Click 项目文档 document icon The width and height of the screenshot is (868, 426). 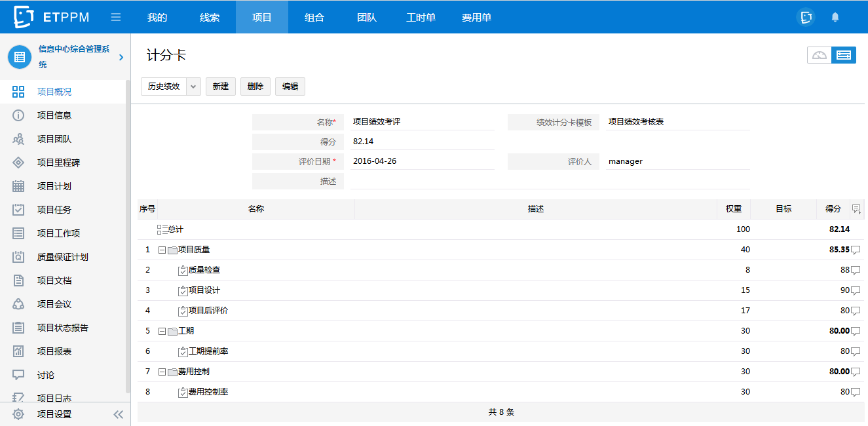(18, 281)
